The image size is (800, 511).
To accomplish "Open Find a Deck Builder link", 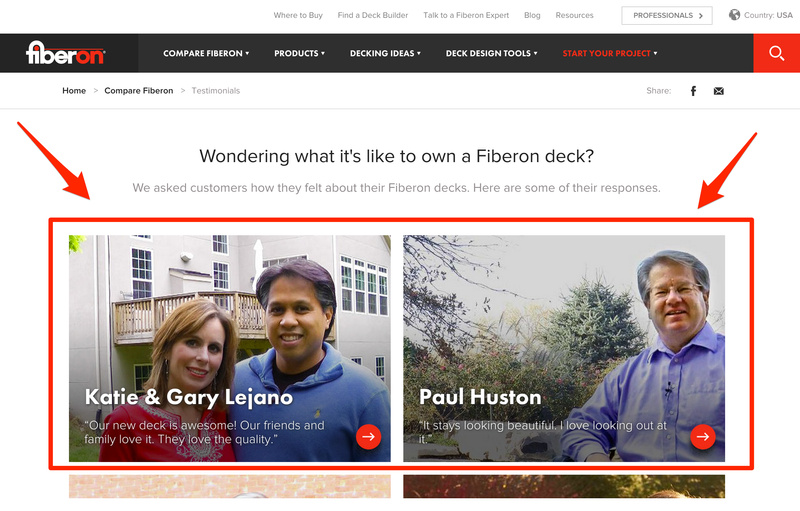I will tap(373, 15).
